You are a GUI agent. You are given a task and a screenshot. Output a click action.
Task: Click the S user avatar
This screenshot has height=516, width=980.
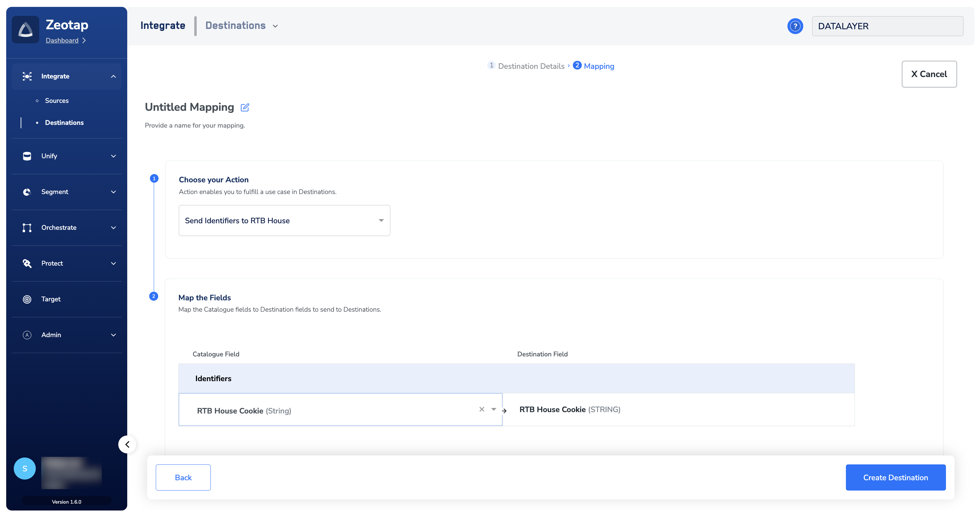pyautogui.click(x=25, y=469)
